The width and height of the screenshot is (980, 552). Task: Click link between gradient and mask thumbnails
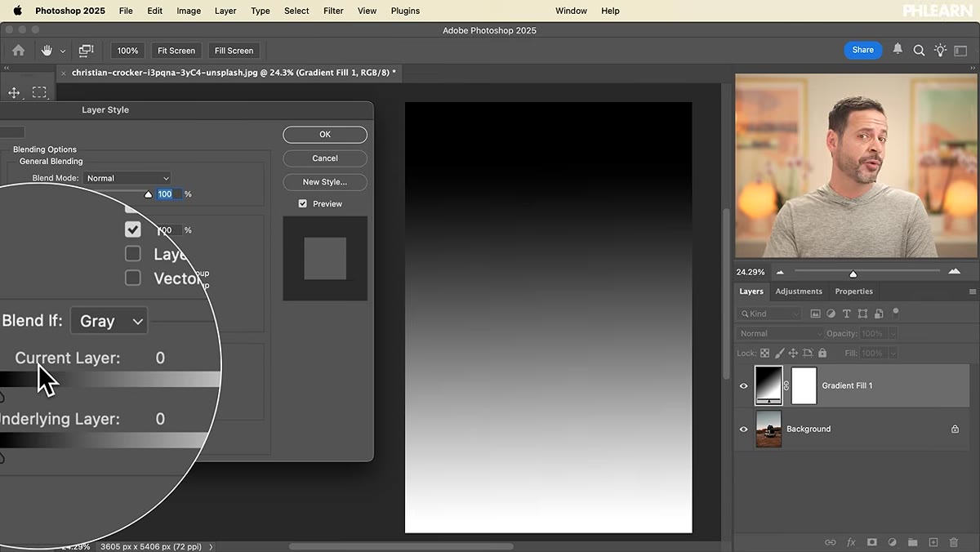pyautogui.click(x=786, y=385)
